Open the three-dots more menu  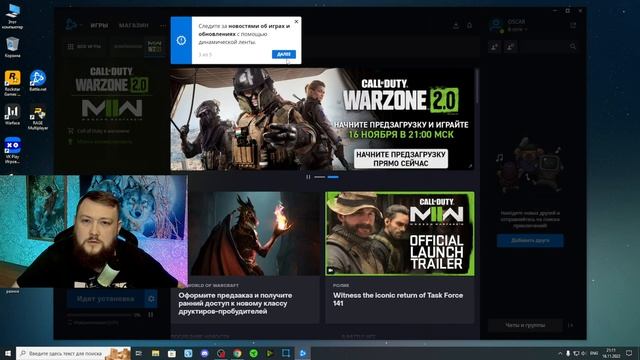pyautogui.click(x=163, y=26)
